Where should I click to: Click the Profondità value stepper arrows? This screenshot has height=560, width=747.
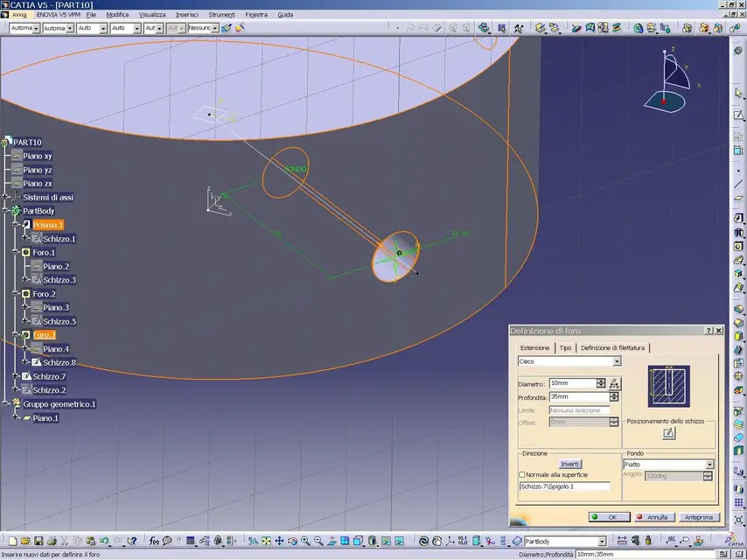[614, 396]
